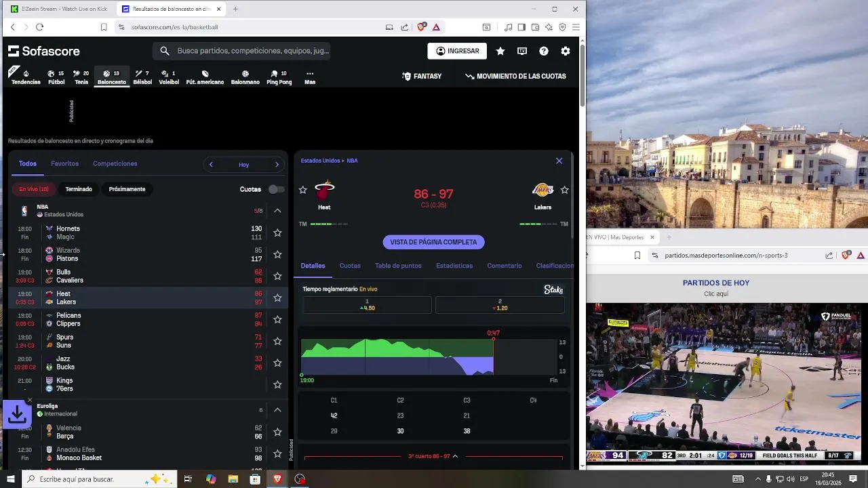Image resolution: width=868 pixels, height=488 pixels.
Task: Click the Miami Heat team logo
Action: click(324, 190)
